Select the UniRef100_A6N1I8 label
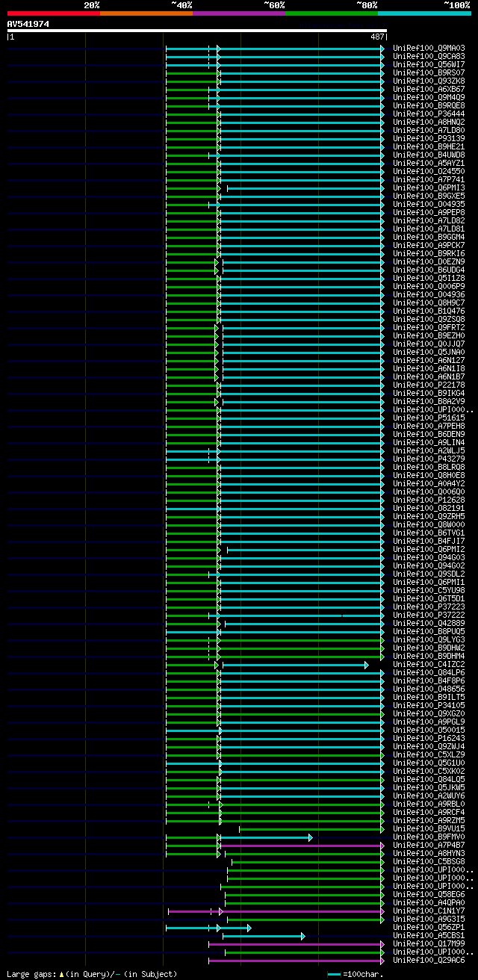 coord(429,368)
